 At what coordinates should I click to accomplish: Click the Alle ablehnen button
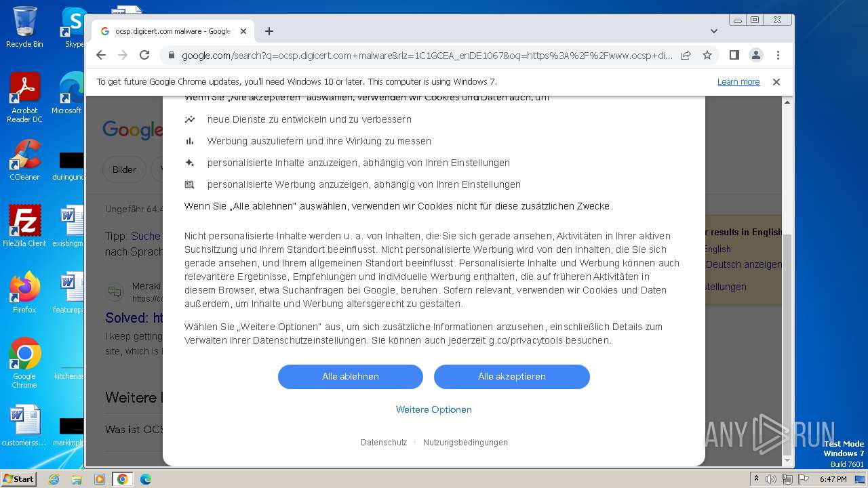[351, 377]
